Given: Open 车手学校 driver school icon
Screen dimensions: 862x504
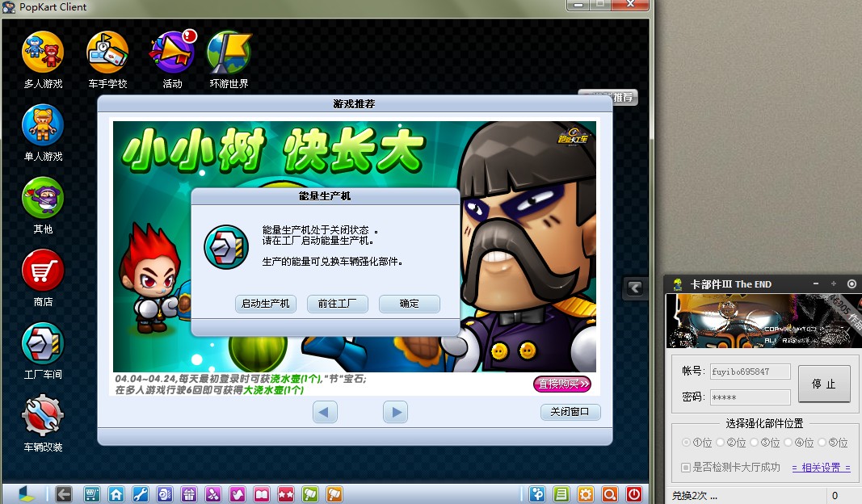Looking at the screenshot, I should tap(107, 52).
